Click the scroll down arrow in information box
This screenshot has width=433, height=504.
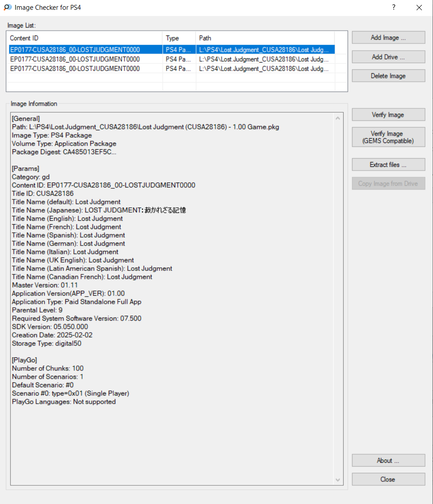click(x=338, y=480)
